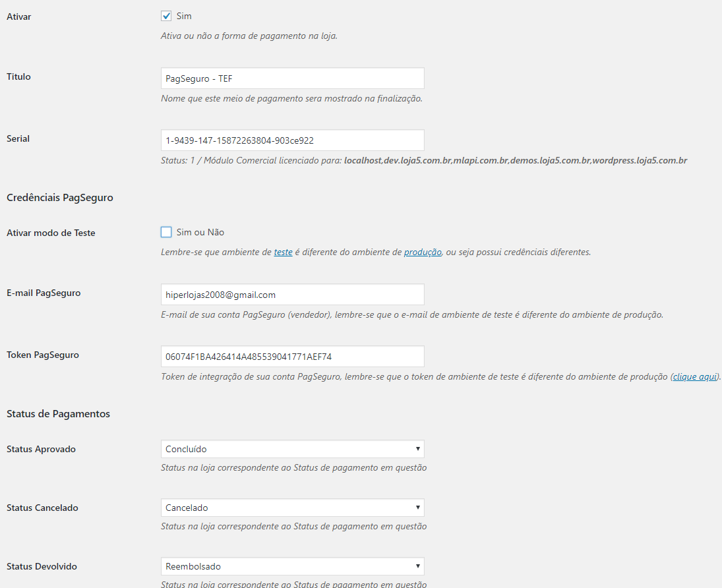Click the "Ativa ou não a forma de pagamento" description
The width and height of the screenshot is (722, 588).
249,36
